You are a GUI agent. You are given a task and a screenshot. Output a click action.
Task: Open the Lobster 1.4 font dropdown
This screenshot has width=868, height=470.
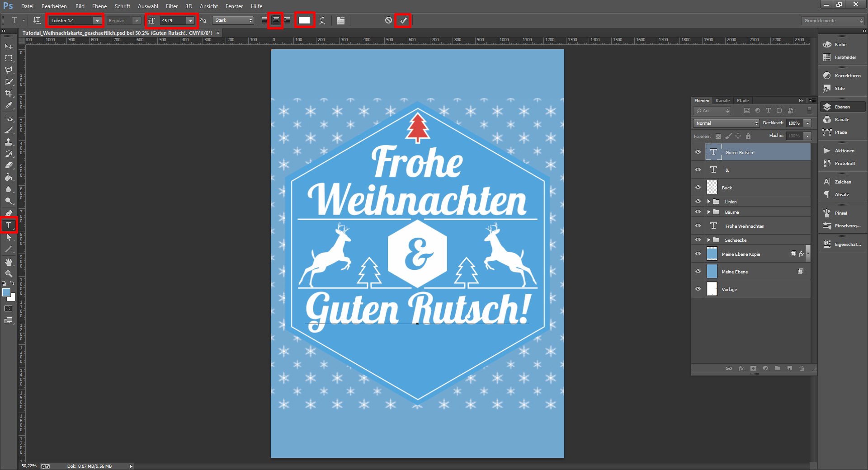97,20
